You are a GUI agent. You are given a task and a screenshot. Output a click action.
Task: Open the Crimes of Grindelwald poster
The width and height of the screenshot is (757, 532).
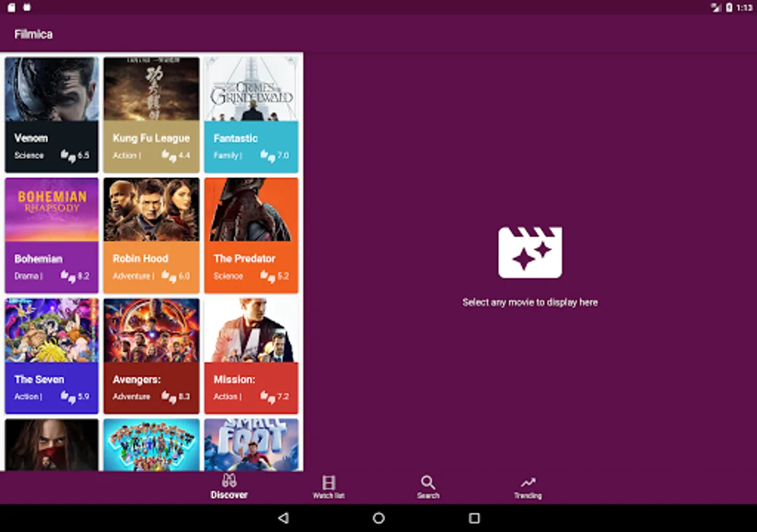pos(251,89)
